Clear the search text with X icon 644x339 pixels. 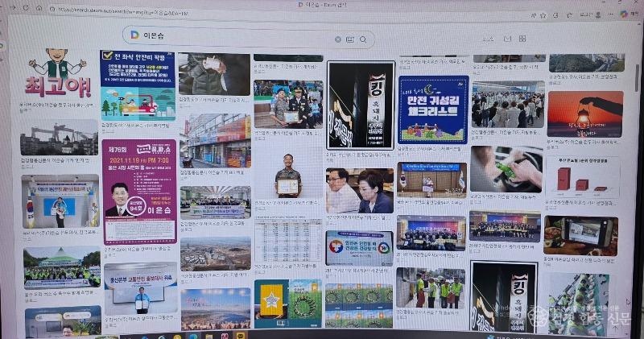coord(337,39)
